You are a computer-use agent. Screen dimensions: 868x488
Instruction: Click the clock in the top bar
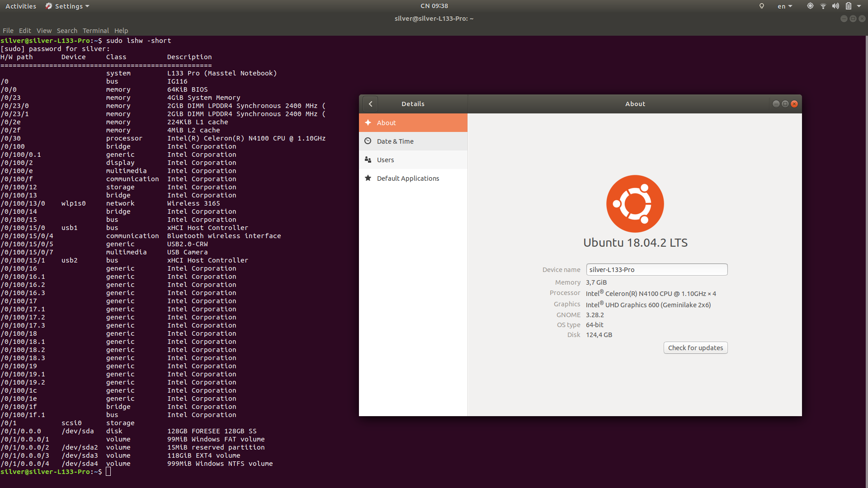[x=434, y=6]
